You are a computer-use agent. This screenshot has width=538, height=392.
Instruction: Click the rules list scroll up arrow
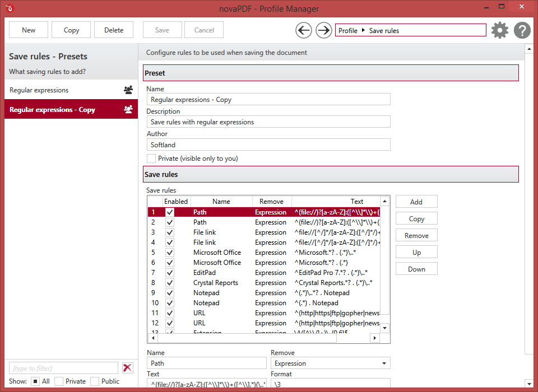(384, 201)
